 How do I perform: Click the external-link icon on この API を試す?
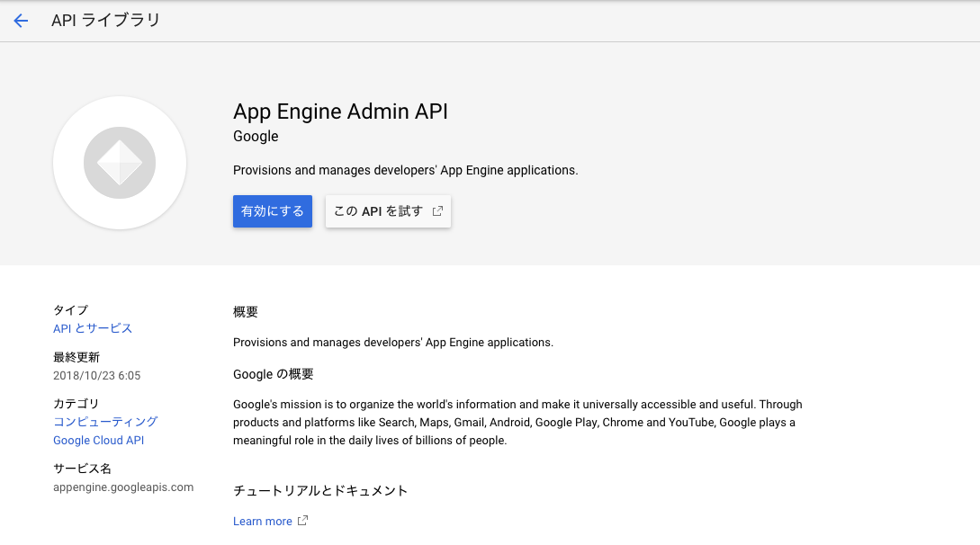click(x=437, y=210)
